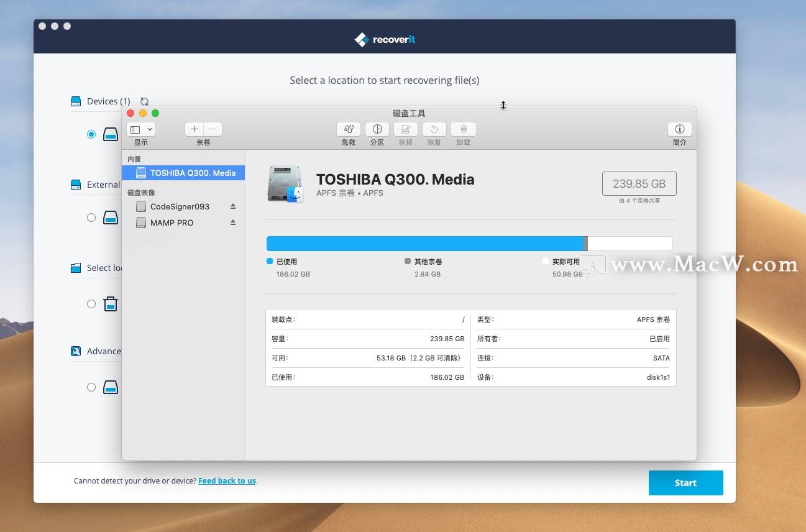Click the Select location section icon

76,268
